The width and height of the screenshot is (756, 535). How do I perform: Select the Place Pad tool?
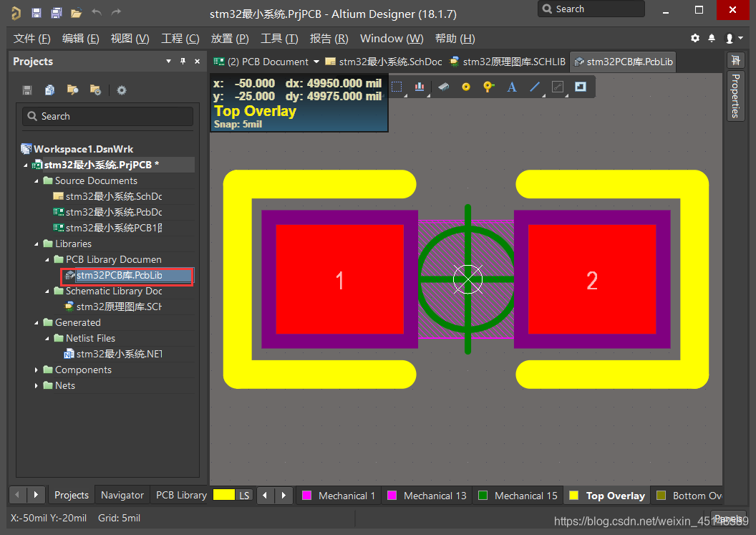tap(466, 87)
